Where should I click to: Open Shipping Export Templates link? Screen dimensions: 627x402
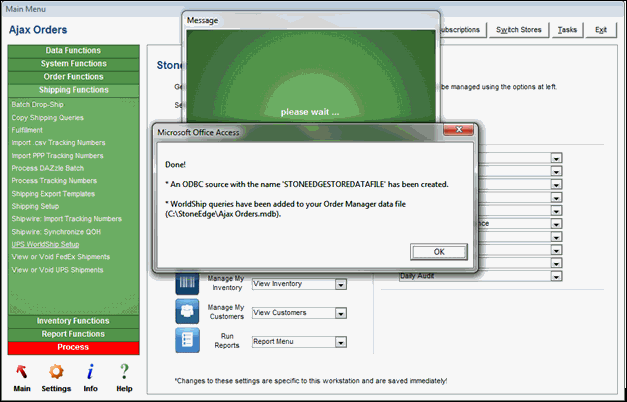(x=53, y=194)
